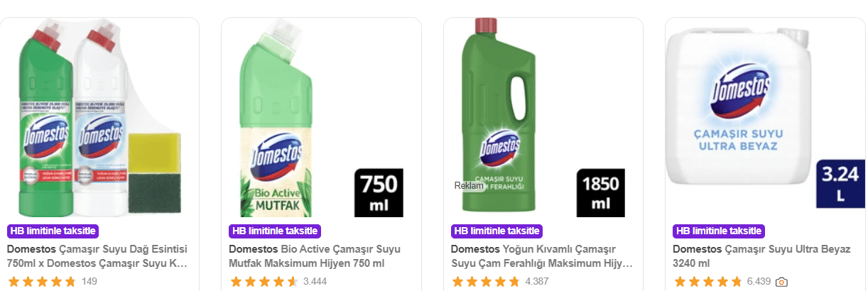Click the 3.24 L volume badge
Viewport: 868px width, 291px height.
pos(840,183)
